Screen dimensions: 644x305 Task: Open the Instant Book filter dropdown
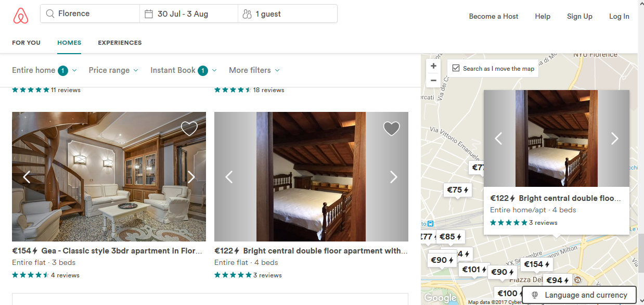click(183, 70)
